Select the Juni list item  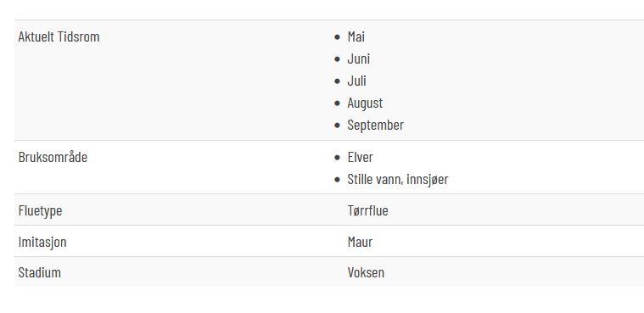(359, 59)
